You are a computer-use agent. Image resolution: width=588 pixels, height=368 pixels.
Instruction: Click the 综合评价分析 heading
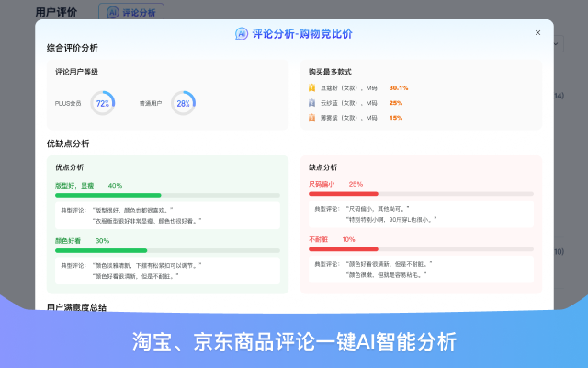(73, 48)
